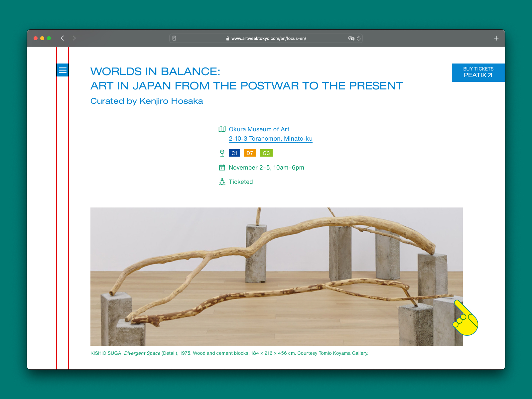Open the hamburger menu

63,70
